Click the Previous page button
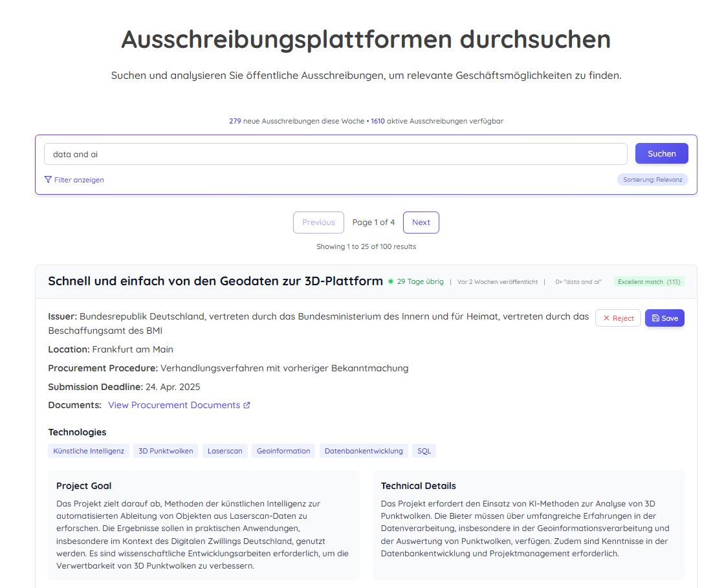 [x=318, y=223]
